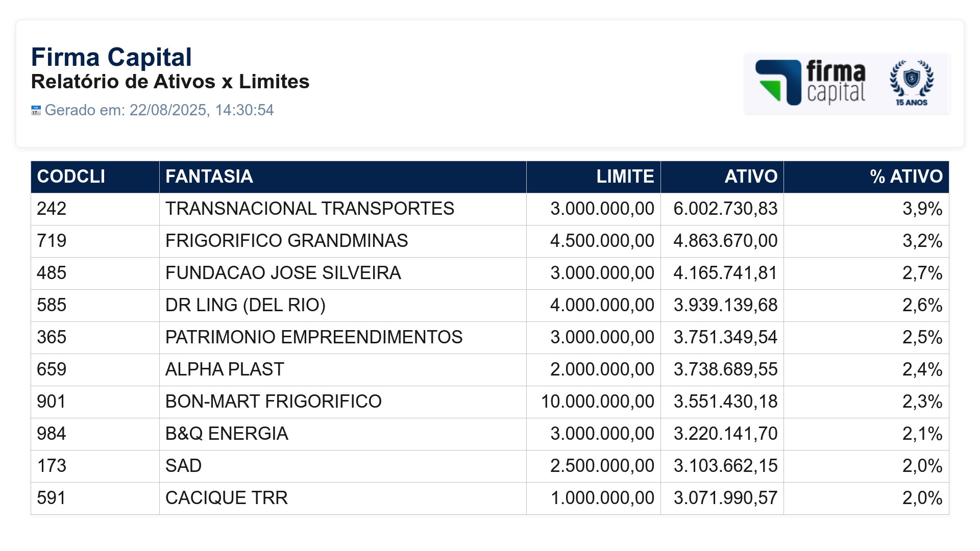Click the DR LING (DEL RIO) entry

click(246, 305)
